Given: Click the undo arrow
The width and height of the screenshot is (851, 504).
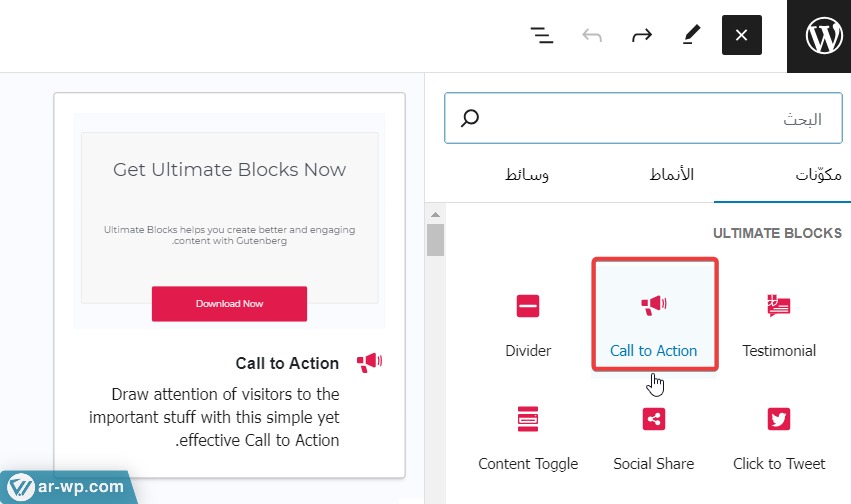Looking at the screenshot, I should [592, 36].
